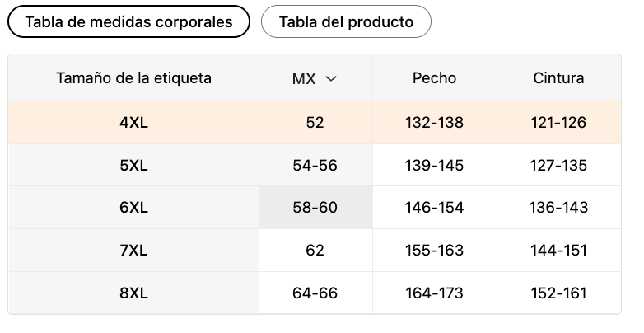The image size is (644, 333).
Task: Click the highlighted 58-60 MX cell
Action: click(315, 208)
